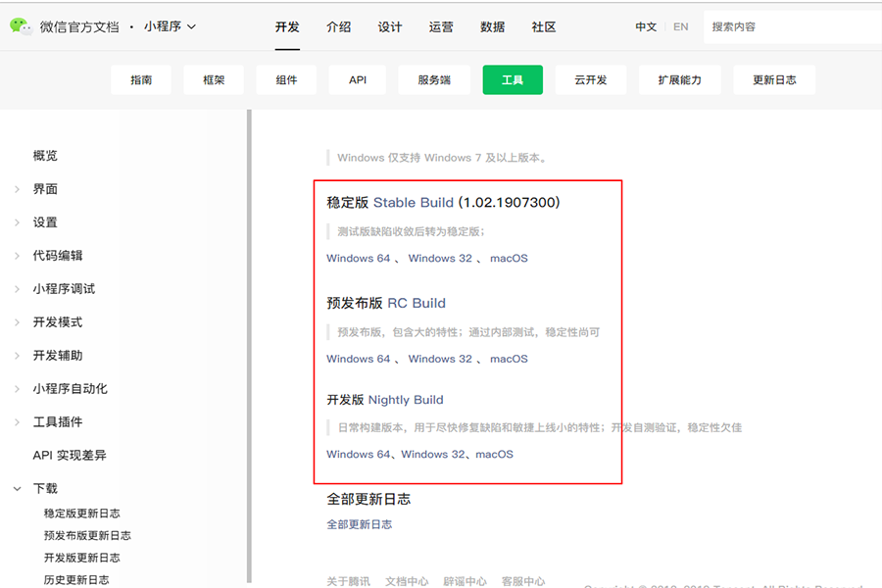Viewport: 882px width, 588px height.
Task: Expand the 界面 sidebar section arrow
Action: tap(17, 189)
